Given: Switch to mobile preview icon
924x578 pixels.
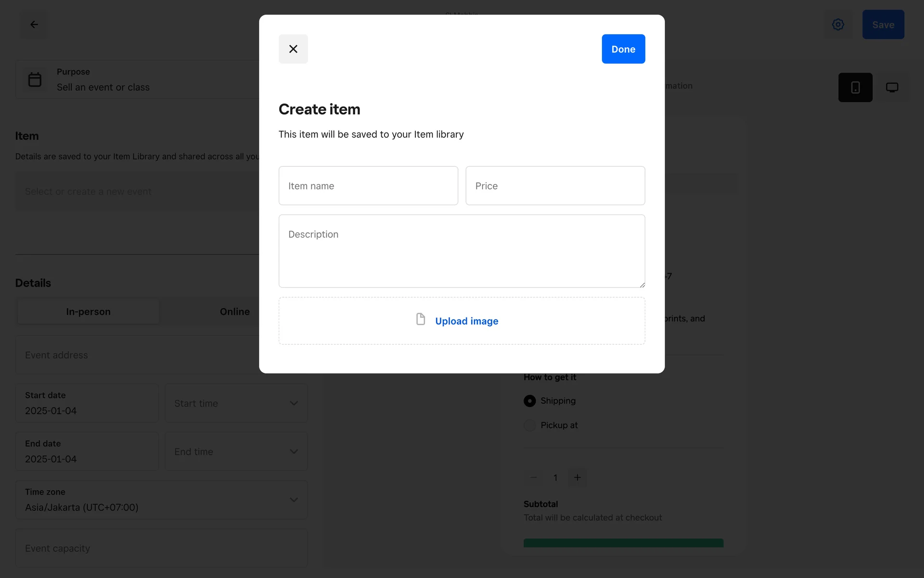Looking at the screenshot, I should (x=855, y=87).
